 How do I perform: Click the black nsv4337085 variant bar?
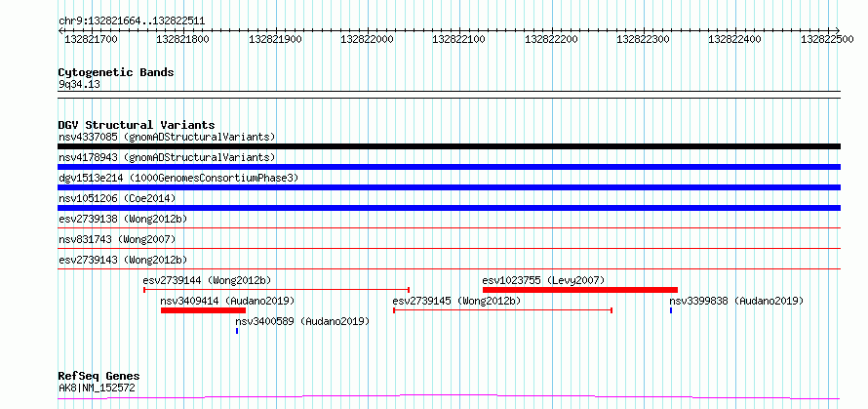(449, 146)
